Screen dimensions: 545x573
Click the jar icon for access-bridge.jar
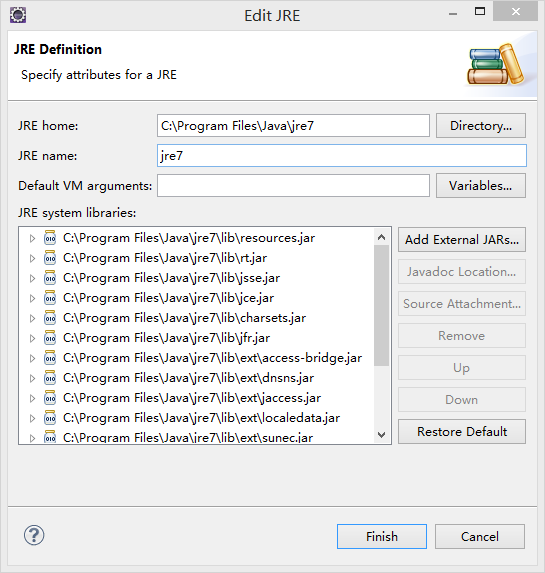point(50,358)
